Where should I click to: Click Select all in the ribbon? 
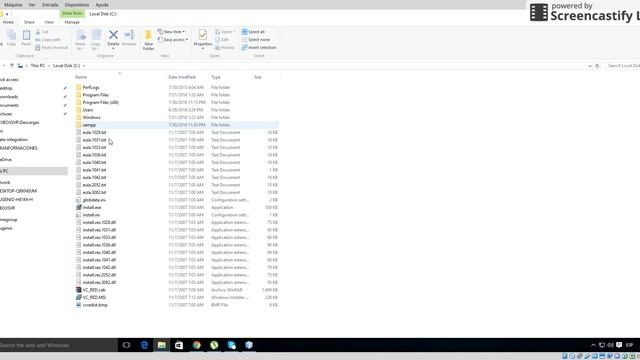pos(253,32)
